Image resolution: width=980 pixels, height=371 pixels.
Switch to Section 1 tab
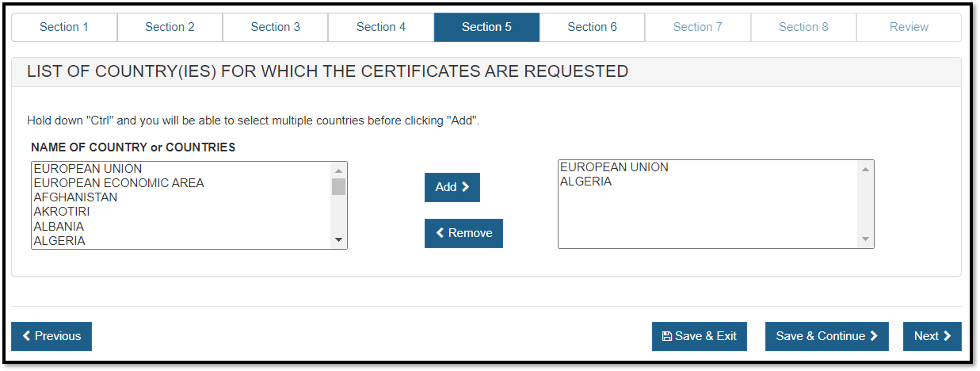(64, 27)
